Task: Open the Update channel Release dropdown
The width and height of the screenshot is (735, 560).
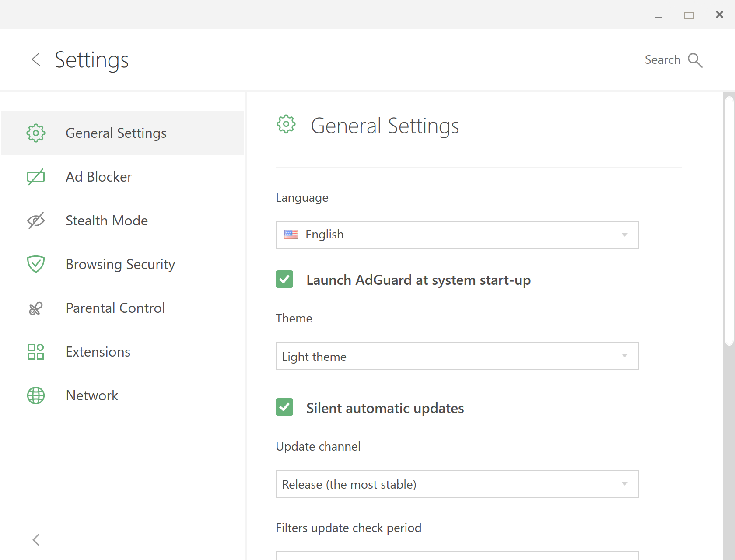Action: tap(457, 484)
